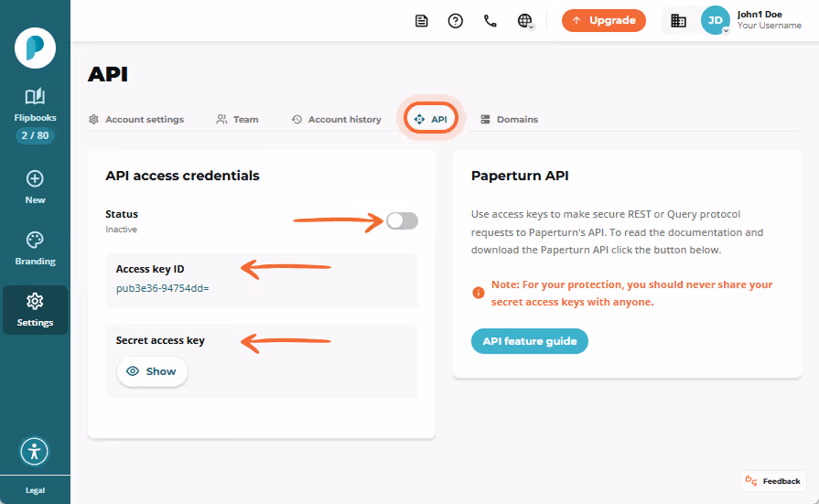This screenshot has height=504, width=819.
Task: Open the help question mark icon
Action: [x=456, y=21]
